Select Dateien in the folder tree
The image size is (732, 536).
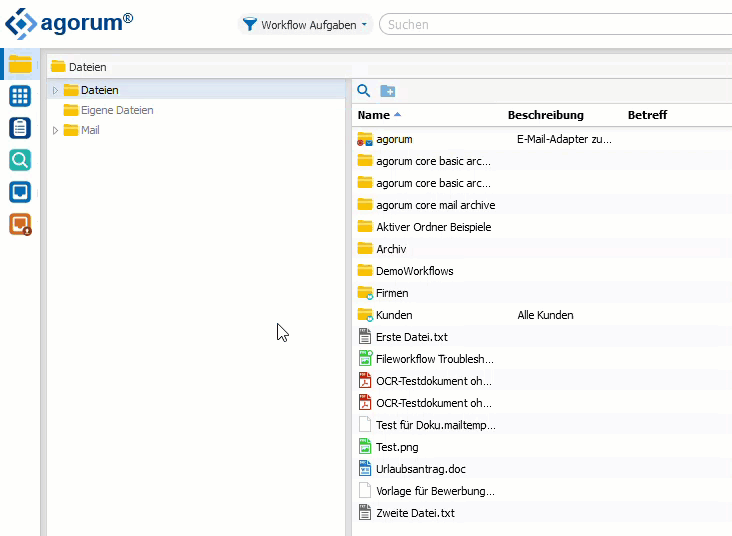(x=99, y=90)
